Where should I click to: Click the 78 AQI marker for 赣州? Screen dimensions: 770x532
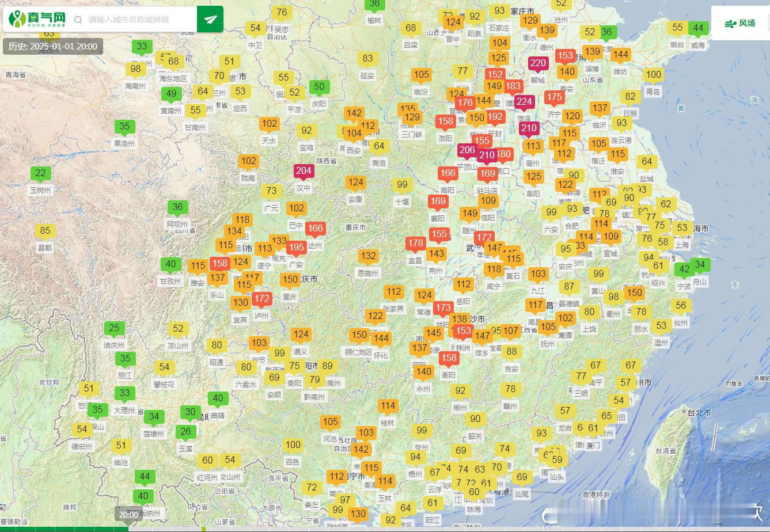(510, 389)
